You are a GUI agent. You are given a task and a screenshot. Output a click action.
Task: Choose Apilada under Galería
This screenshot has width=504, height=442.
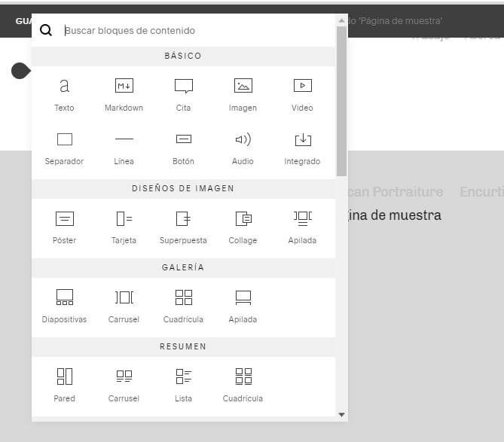(x=243, y=306)
